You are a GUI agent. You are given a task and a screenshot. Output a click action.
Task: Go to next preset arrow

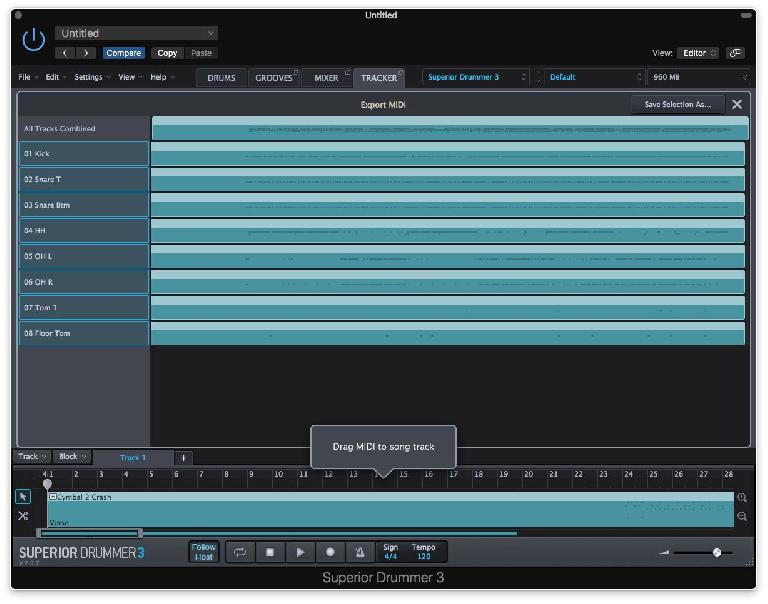(x=86, y=53)
